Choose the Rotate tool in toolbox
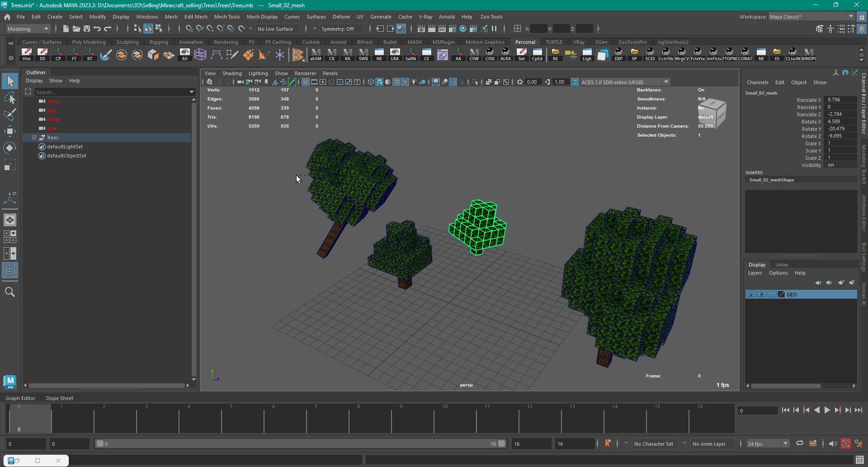868x467 pixels. (10, 148)
